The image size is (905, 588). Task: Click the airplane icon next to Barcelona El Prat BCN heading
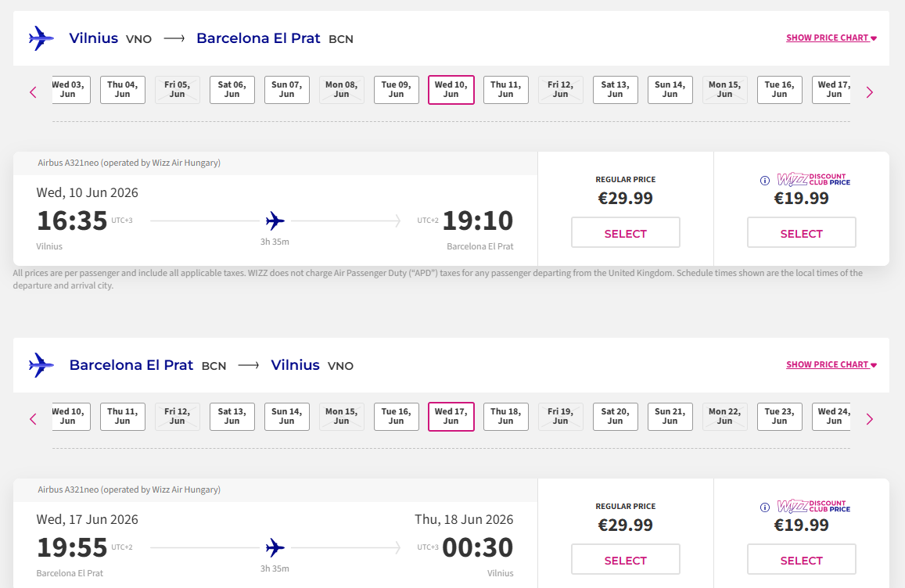click(41, 364)
